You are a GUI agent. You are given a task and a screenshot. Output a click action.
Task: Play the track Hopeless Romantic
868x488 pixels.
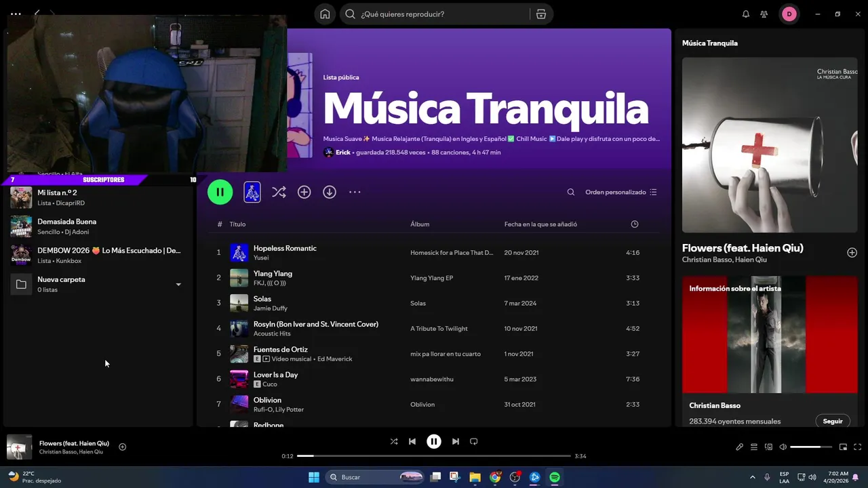pos(285,248)
